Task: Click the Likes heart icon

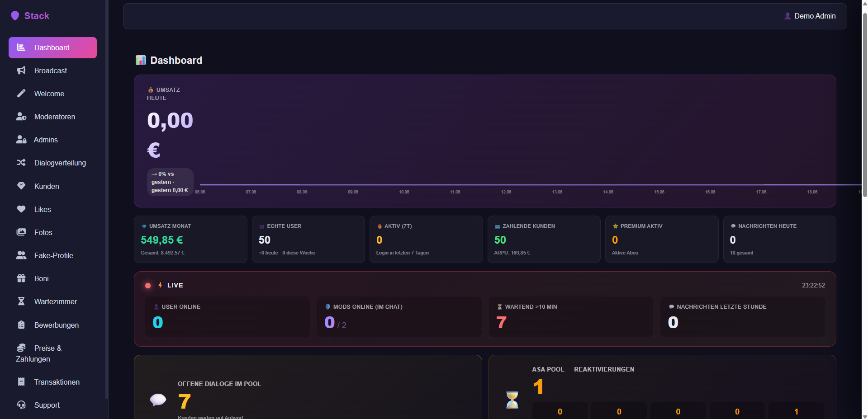Action: (x=21, y=209)
